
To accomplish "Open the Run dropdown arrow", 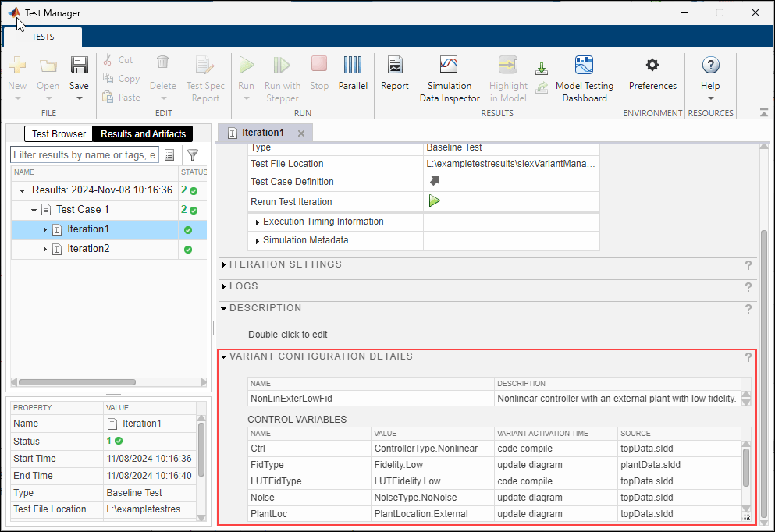I will [x=246, y=98].
